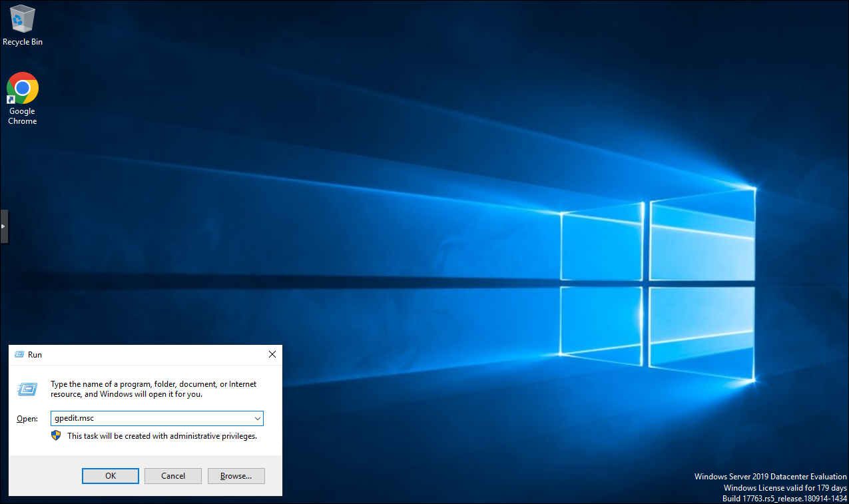Select the Google Chrome text label
The height and width of the screenshot is (504, 849).
23,117
